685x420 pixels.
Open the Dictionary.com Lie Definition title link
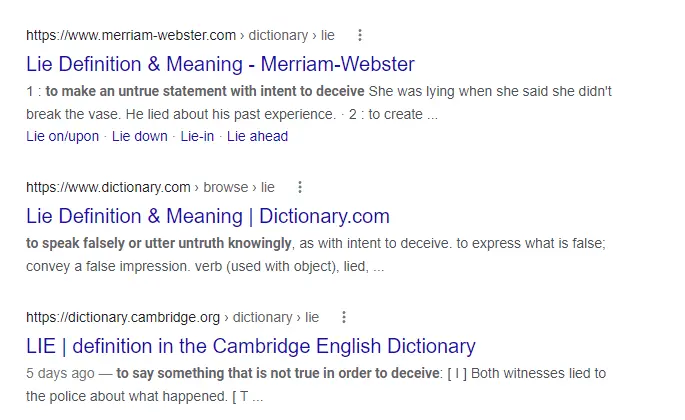point(208,216)
